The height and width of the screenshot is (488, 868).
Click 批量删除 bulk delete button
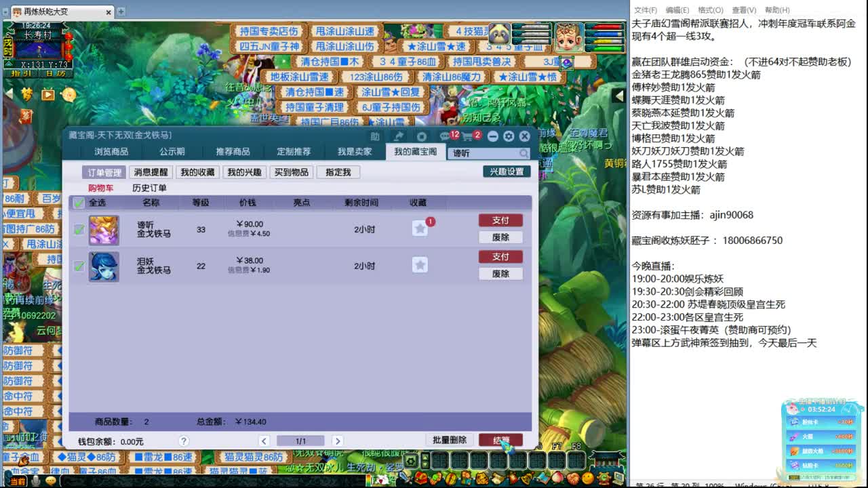coord(450,440)
